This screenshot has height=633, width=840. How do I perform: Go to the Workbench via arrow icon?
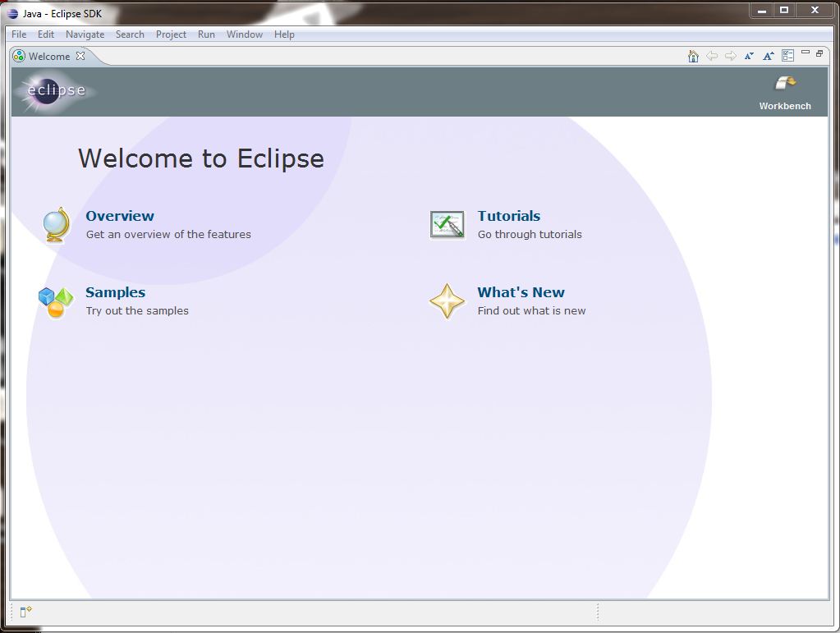click(785, 82)
